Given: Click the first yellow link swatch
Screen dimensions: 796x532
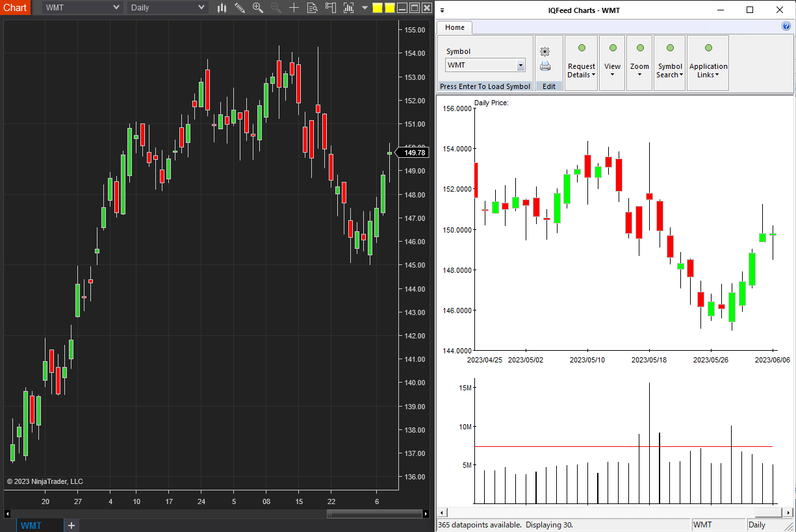Looking at the screenshot, I should tap(377, 8).
